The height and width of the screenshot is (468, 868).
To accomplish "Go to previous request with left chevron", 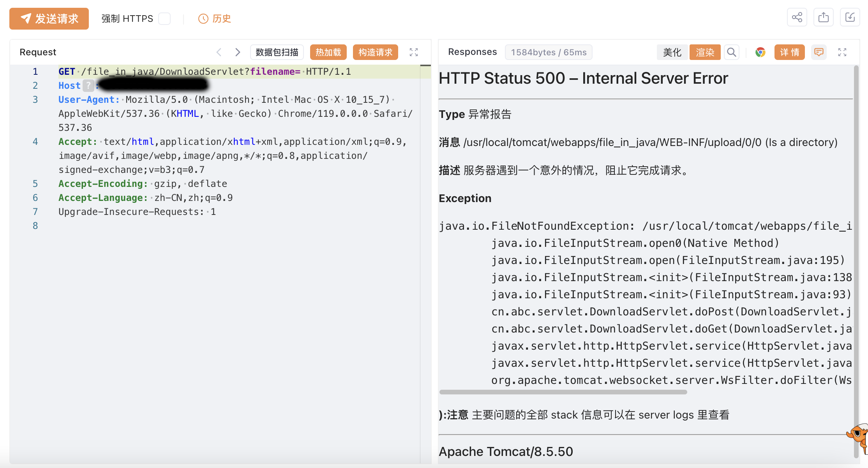I will click(219, 52).
